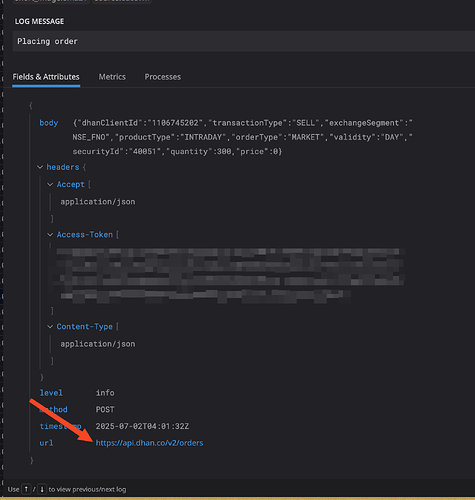Screen dimensions: 475x500
Task: Click the up arrow key hint icon
Action: pyautogui.click(x=26, y=489)
